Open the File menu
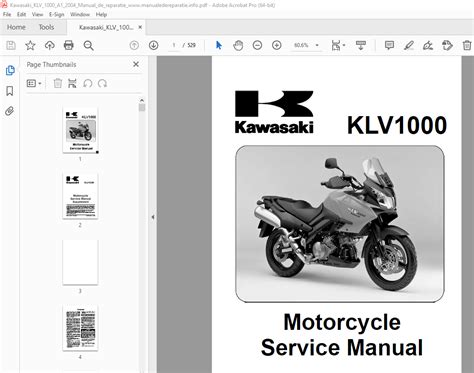The width and height of the screenshot is (474, 373). click(x=7, y=14)
